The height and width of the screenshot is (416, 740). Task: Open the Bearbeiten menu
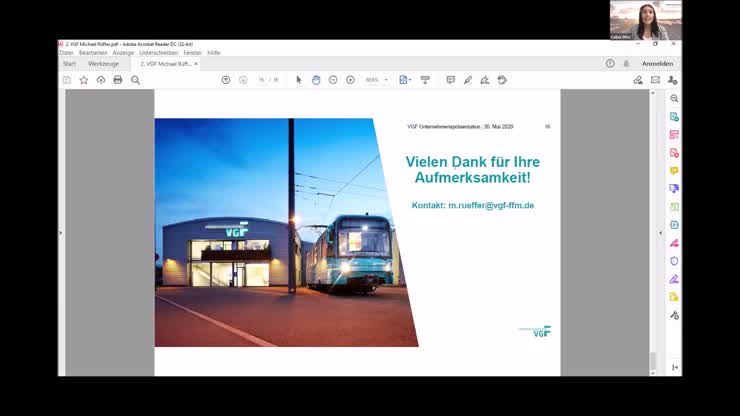click(x=93, y=52)
